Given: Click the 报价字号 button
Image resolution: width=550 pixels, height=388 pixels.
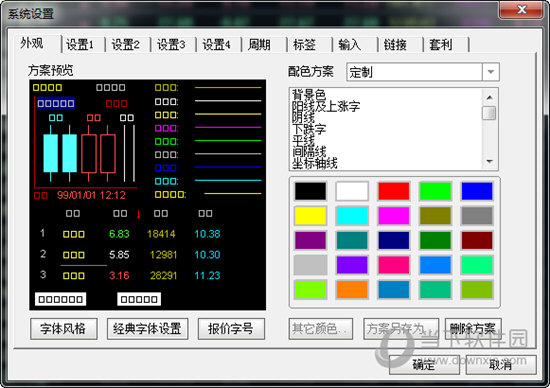Looking at the screenshot, I should (x=231, y=329).
